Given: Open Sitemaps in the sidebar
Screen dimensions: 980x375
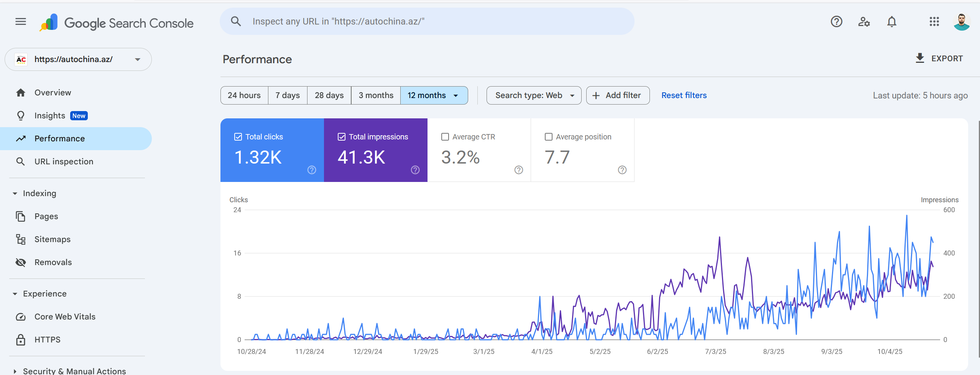Looking at the screenshot, I should coord(53,239).
